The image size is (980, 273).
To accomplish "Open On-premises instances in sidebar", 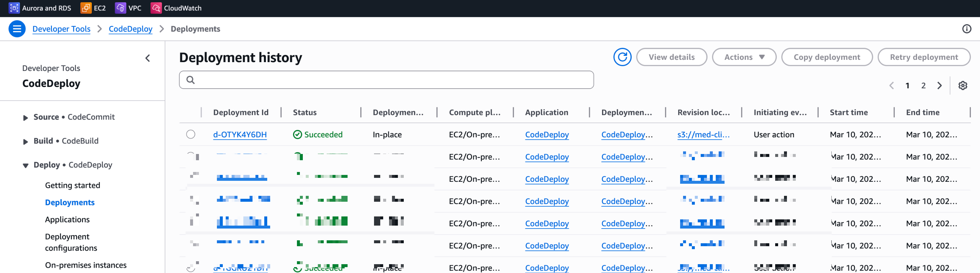I will (86, 265).
